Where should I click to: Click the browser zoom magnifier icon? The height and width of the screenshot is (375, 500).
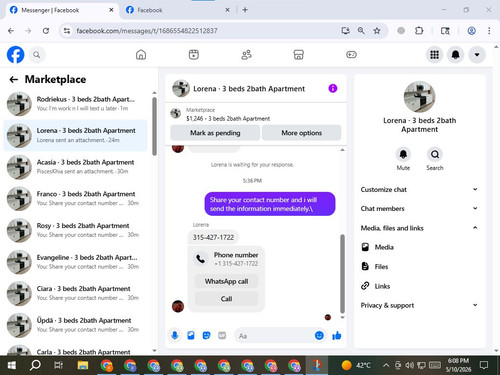[361, 31]
